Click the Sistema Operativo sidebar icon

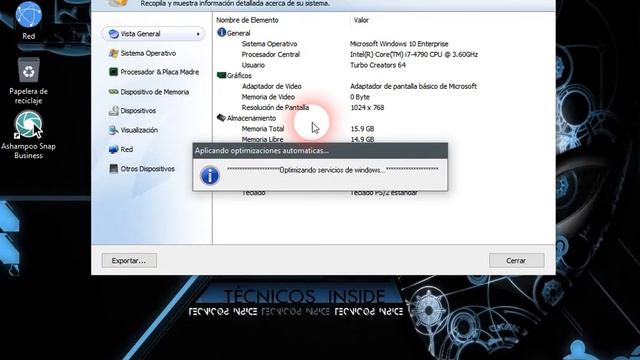pyautogui.click(x=113, y=53)
